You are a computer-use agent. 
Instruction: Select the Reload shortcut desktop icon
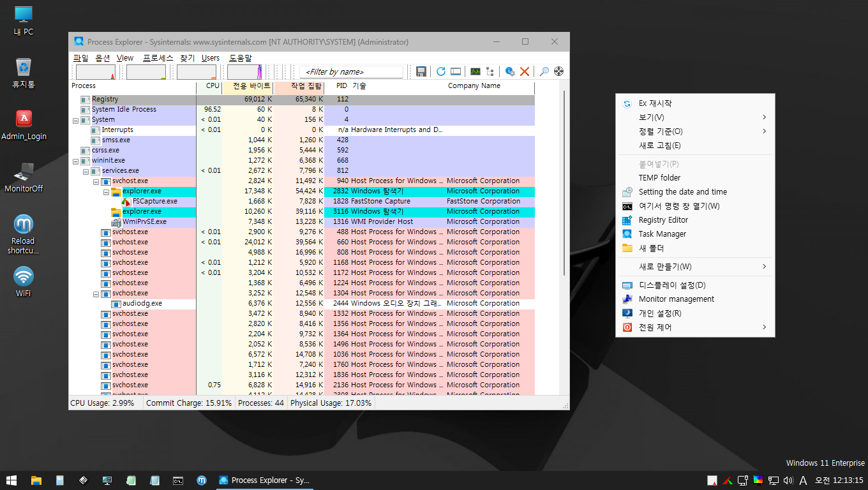click(x=24, y=234)
